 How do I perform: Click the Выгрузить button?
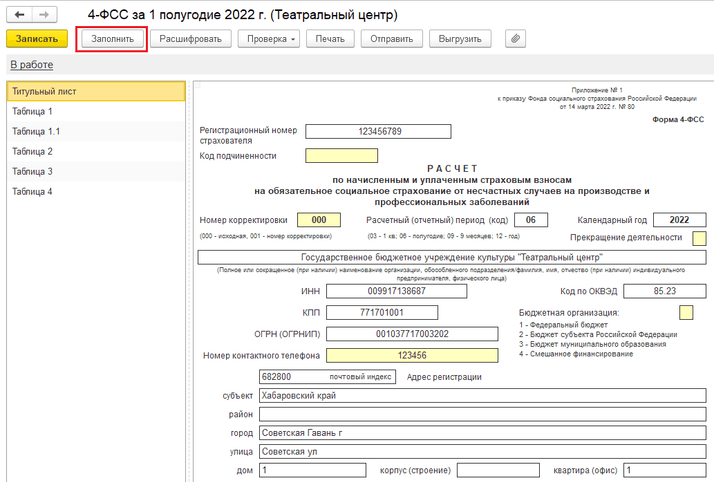click(x=460, y=39)
